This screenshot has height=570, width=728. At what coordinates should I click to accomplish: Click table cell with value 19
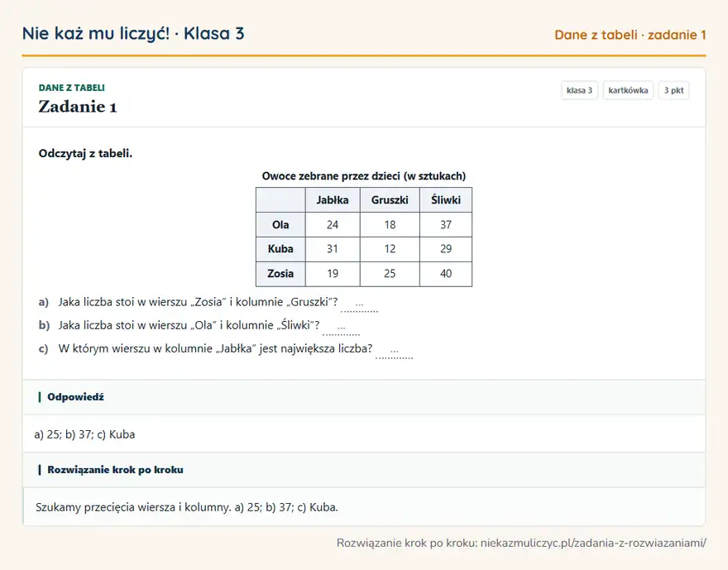pyautogui.click(x=333, y=274)
